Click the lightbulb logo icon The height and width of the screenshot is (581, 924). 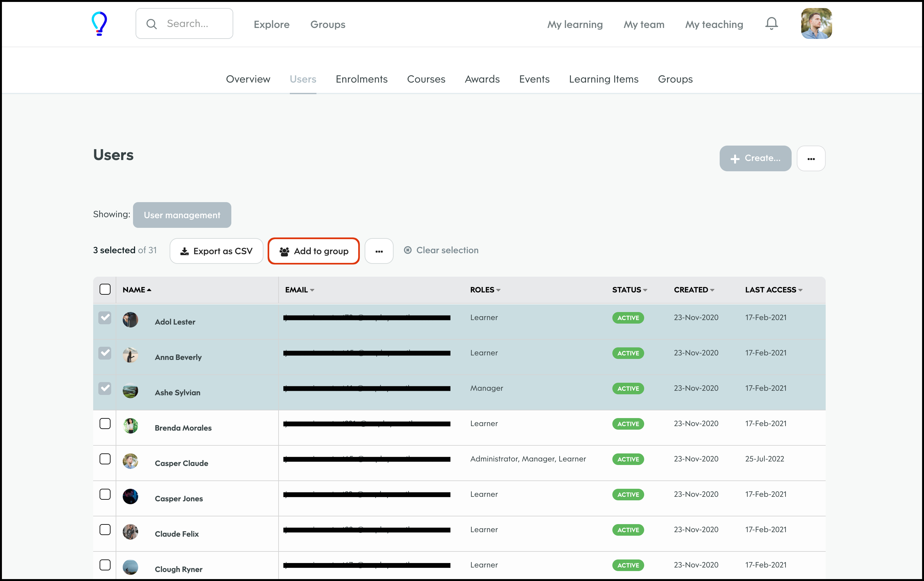(x=99, y=24)
